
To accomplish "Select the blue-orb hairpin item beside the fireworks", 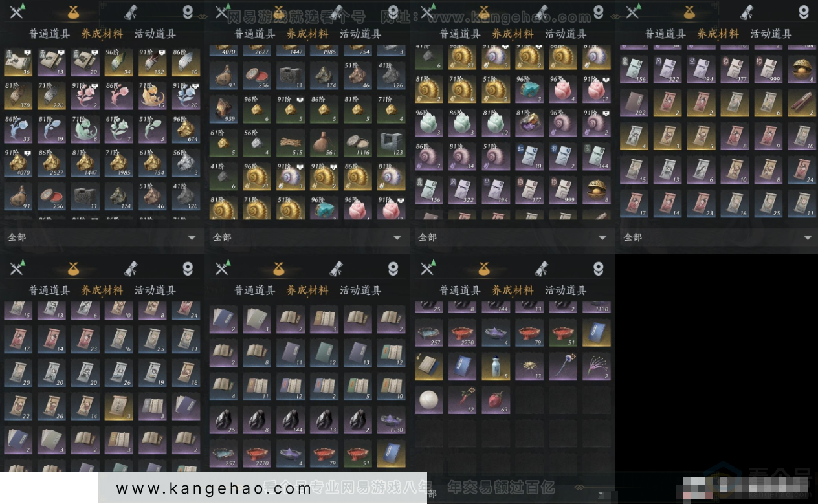I will (562, 366).
